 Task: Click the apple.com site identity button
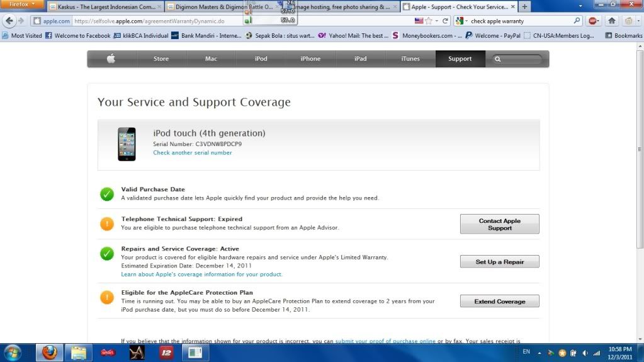tap(52, 21)
